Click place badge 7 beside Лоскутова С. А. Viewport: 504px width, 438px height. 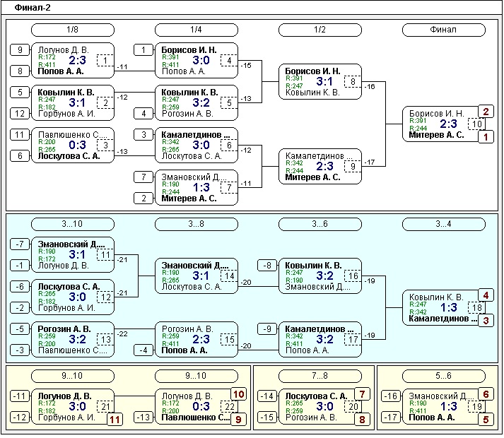[x=361, y=394]
